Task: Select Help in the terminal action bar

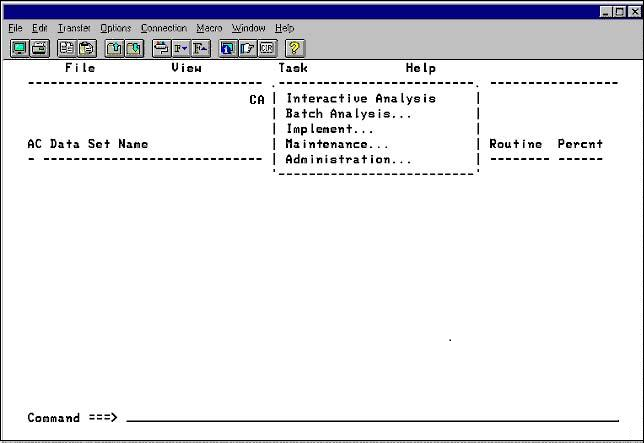Action: (421, 68)
